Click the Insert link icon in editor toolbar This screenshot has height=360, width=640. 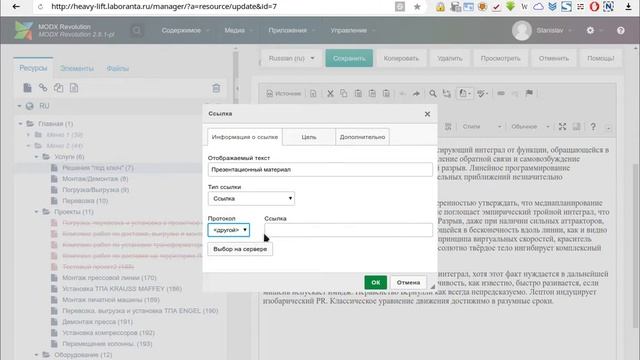coord(501,93)
